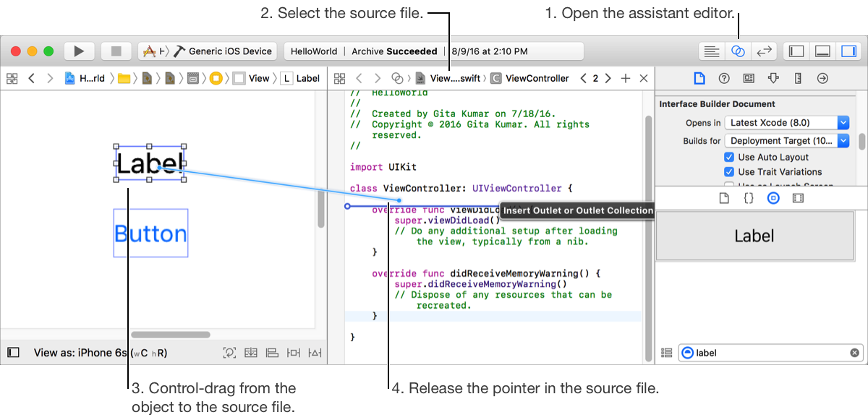Viewport: 868px width, 420px height.
Task: Open the View breadcrumb
Action: (x=251, y=78)
